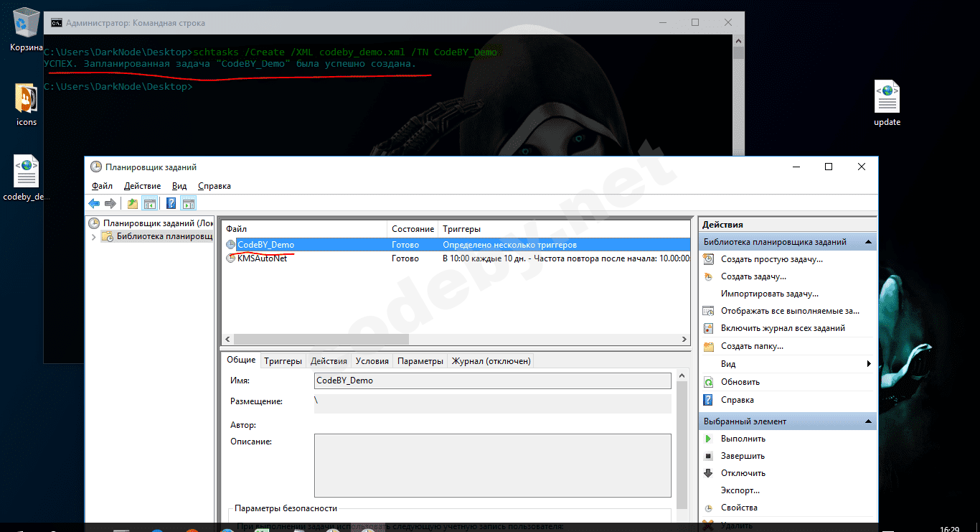Click the journal icon beside Включить журнал всех заданий
This screenshot has height=532, width=980.
point(709,328)
